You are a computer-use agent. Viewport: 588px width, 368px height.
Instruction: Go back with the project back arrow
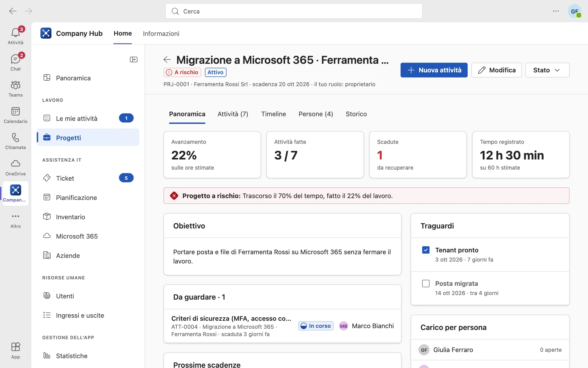[167, 59]
